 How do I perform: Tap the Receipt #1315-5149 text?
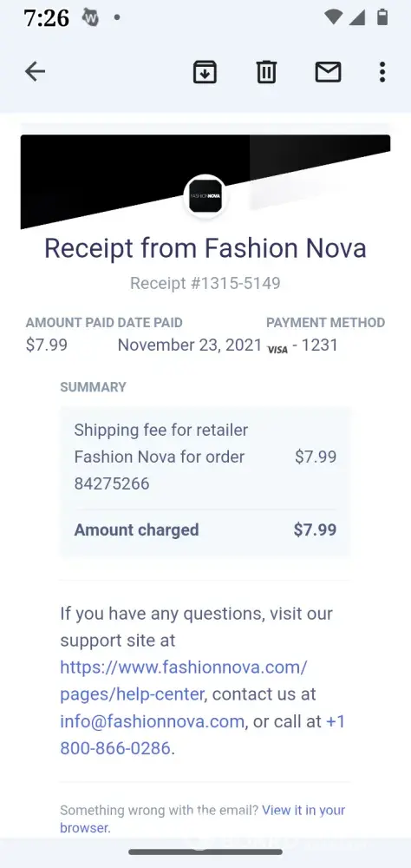point(205,284)
